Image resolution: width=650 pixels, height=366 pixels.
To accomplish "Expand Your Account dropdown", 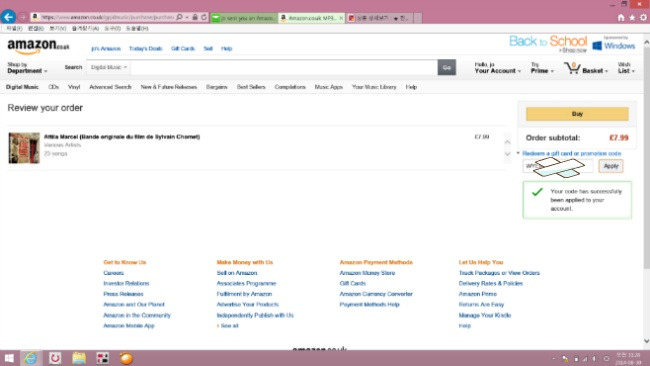I will point(497,68).
